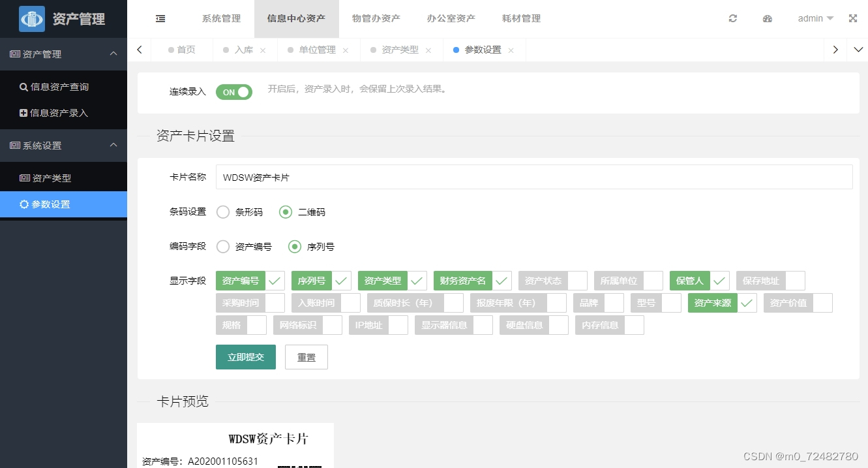Collapse the sidebar with the menu fold icon
Viewport: 868px width, 468px height.
[160, 19]
